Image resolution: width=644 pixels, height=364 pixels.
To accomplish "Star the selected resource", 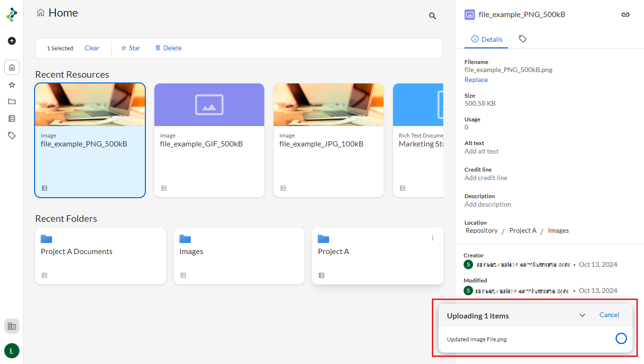I will click(131, 48).
